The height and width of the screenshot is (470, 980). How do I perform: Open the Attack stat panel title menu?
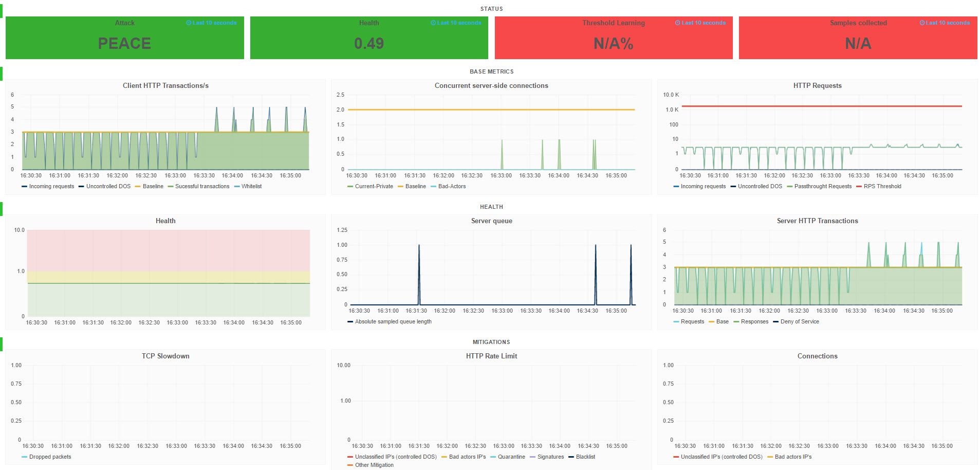tap(124, 23)
